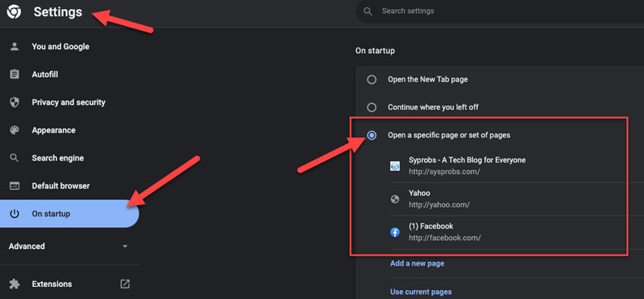The height and width of the screenshot is (299, 644).
Task: Click the globe icon beside Yahoo
Action: [395, 199]
